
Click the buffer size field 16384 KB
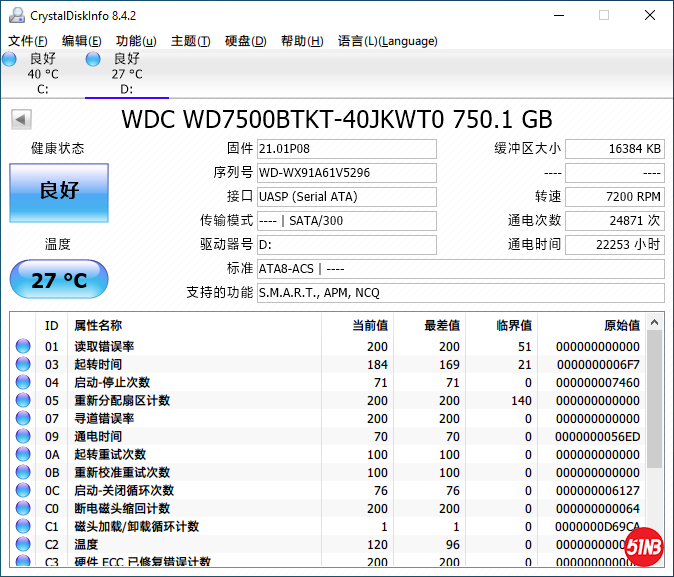tap(615, 149)
